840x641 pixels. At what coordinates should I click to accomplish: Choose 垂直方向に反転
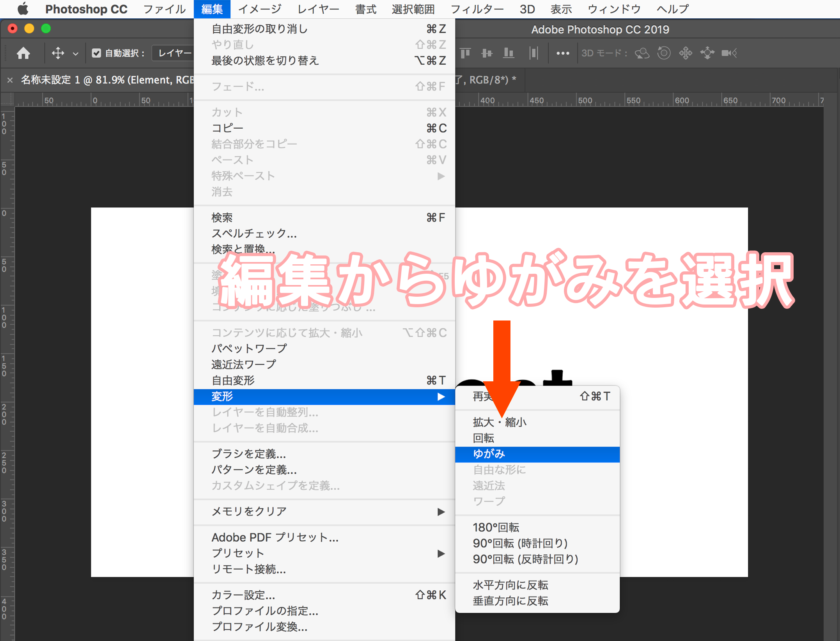coord(537,601)
